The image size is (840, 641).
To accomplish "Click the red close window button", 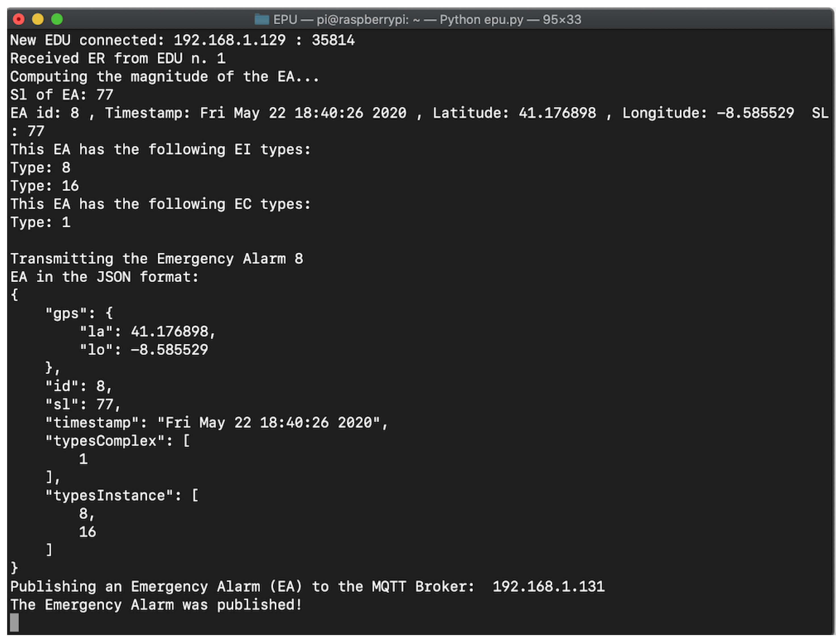I will 18,19.
